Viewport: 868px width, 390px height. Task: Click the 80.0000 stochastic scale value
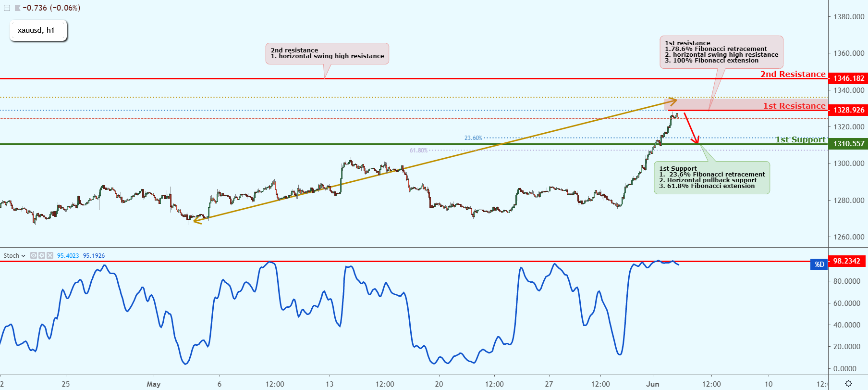[847, 281]
